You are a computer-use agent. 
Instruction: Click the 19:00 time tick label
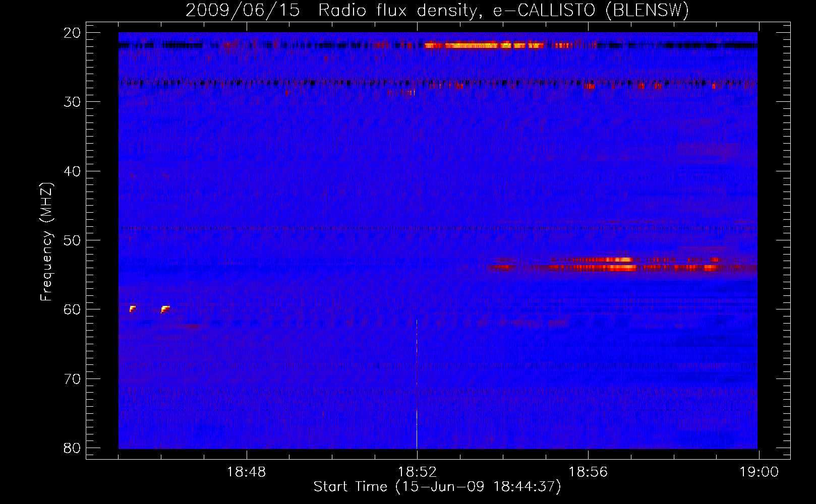pos(759,472)
